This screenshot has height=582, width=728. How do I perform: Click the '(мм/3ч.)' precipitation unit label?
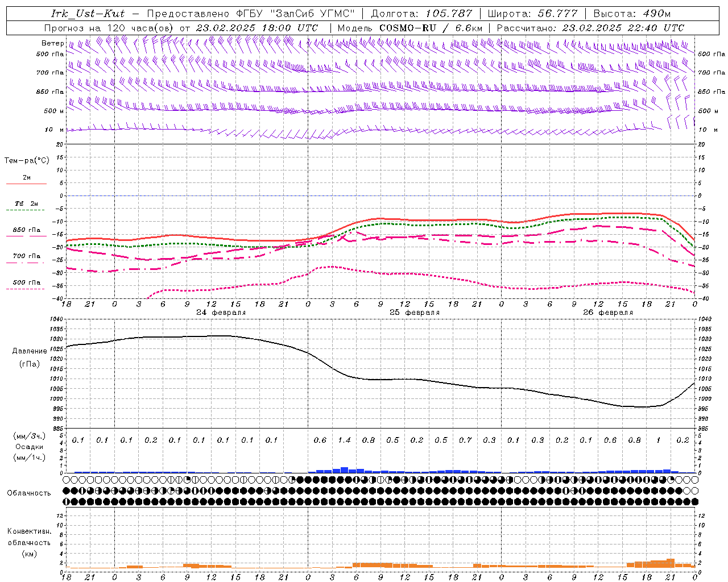[30, 436]
